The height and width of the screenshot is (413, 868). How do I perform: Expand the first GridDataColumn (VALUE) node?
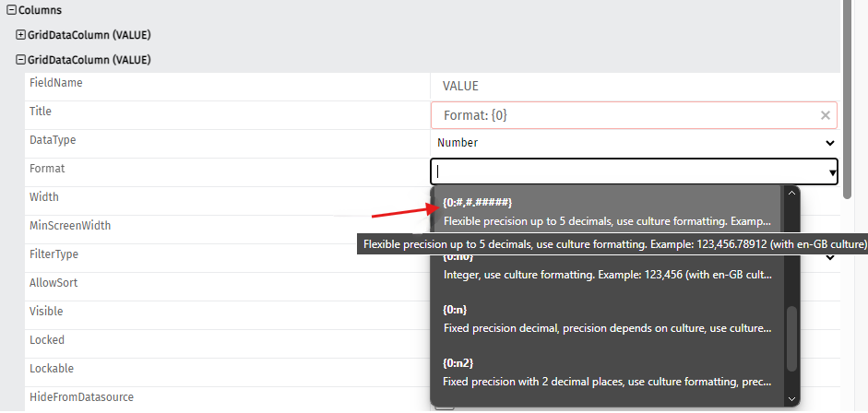21,35
